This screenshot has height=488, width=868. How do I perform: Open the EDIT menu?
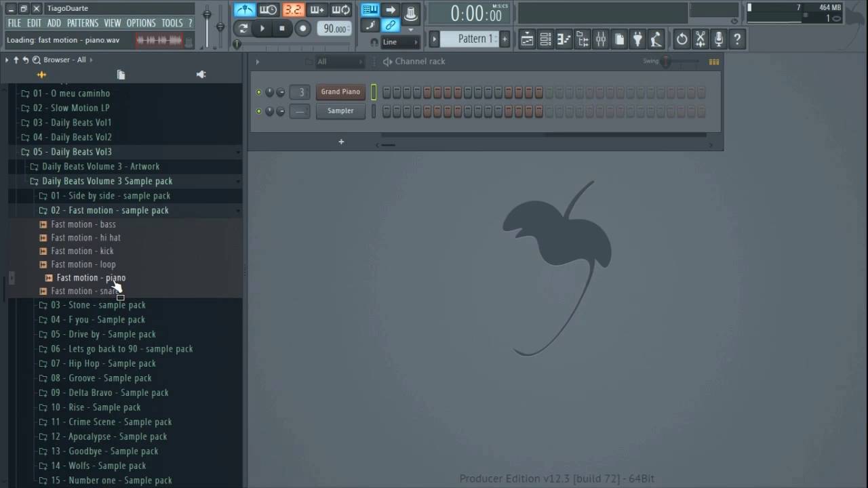(x=34, y=23)
